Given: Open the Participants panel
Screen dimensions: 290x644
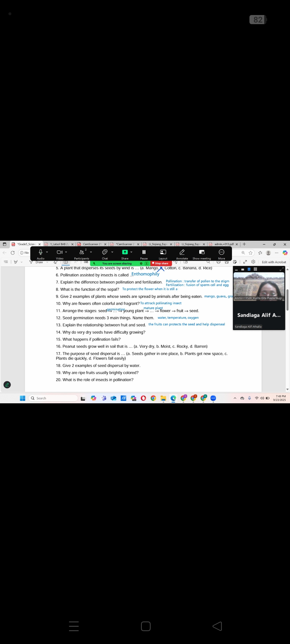Looking at the screenshot, I should click(82, 252).
